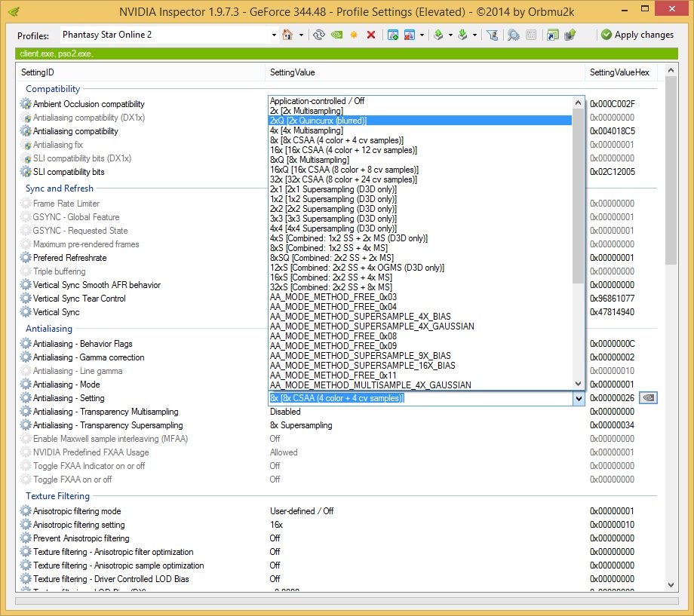The width and height of the screenshot is (694, 616).
Task: Click gear icon for Antialiasing - Gamma correction
Action: [x=26, y=357]
